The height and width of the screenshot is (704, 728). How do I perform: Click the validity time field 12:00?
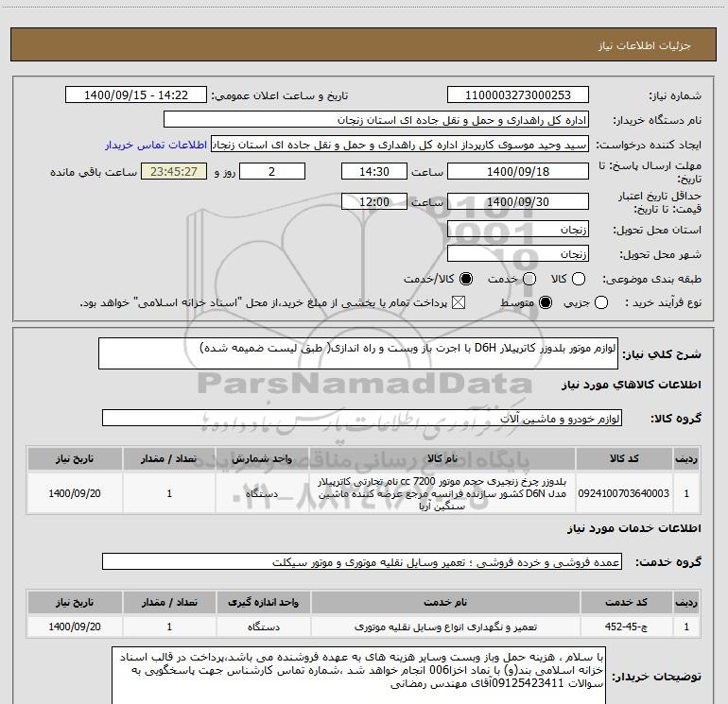click(374, 202)
